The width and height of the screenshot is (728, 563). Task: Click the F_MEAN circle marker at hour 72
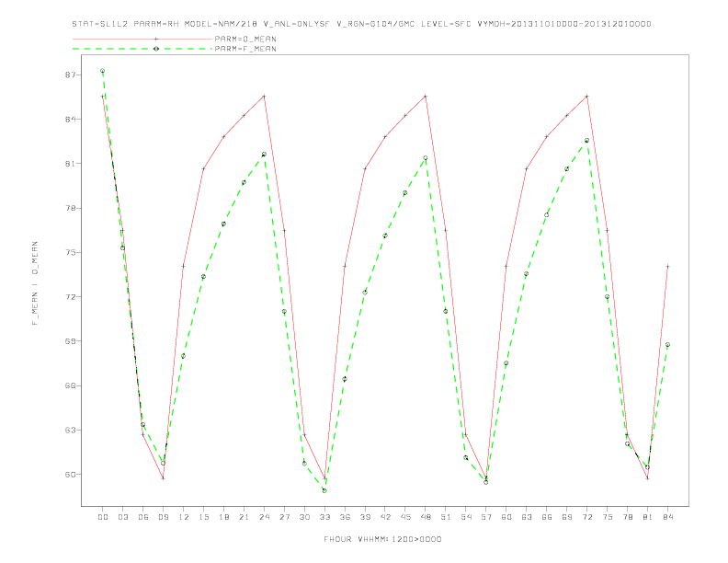(586, 140)
